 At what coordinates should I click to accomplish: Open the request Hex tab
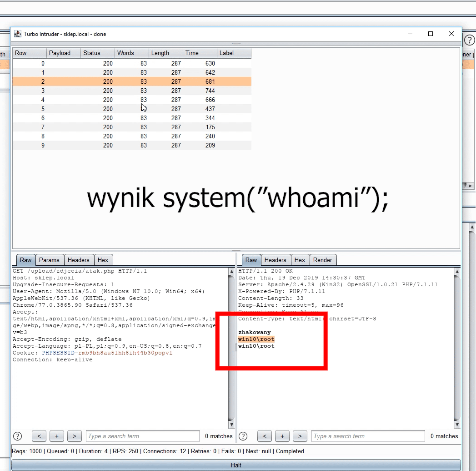pos(103,260)
